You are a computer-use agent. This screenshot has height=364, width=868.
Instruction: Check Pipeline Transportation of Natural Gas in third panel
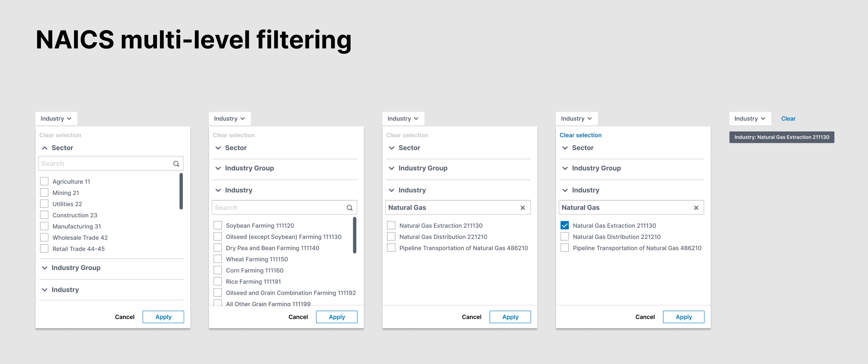click(x=391, y=247)
